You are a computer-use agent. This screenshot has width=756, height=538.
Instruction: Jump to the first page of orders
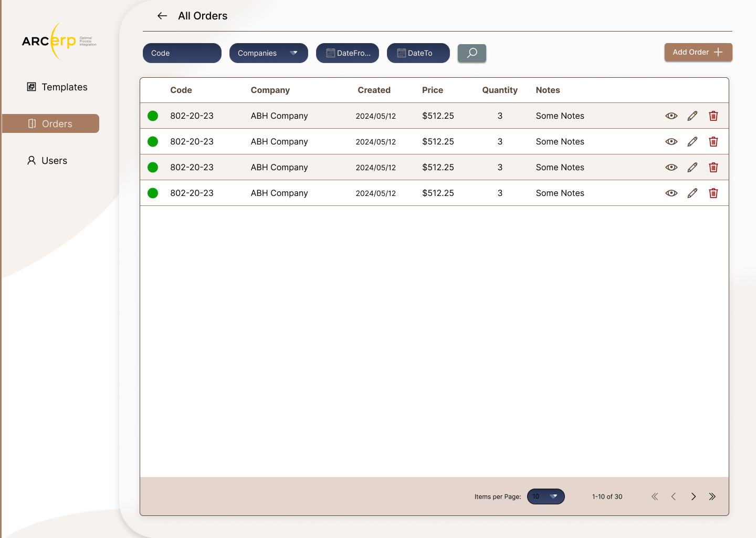[x=655, y=496]
